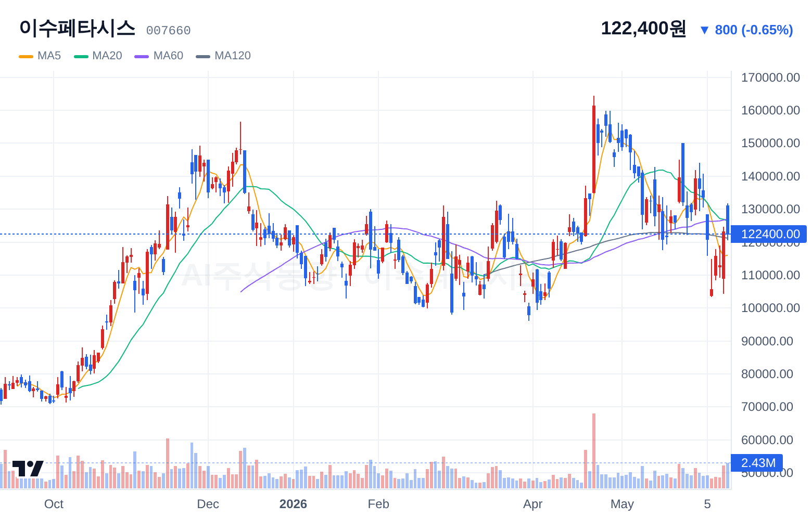
Task: Click the 110000.00 price axis label
Action: [770, 275]
